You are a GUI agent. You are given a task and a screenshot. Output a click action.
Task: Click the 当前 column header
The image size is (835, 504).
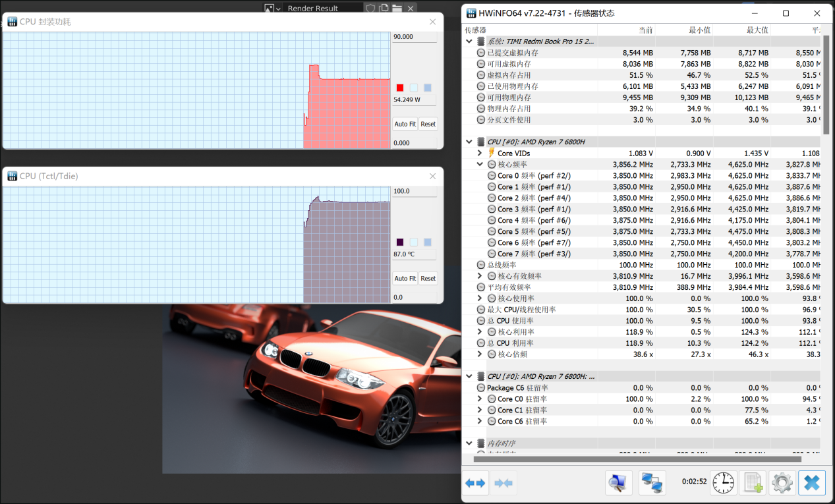pos(626,30)
